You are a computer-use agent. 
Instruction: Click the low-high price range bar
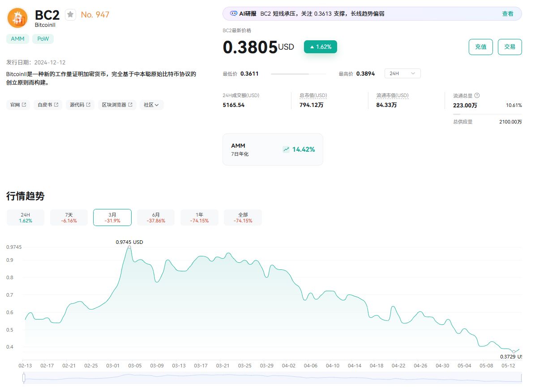click(x=299, y=74)
